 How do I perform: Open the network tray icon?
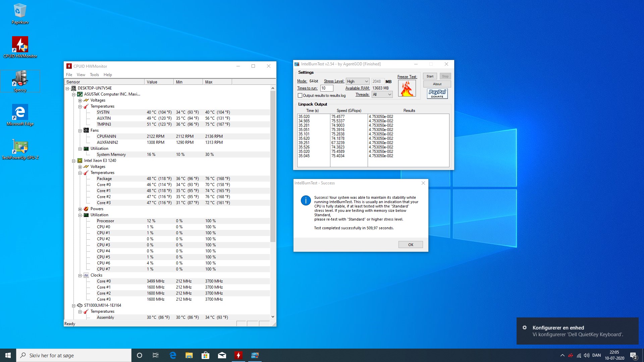(579, 355)
